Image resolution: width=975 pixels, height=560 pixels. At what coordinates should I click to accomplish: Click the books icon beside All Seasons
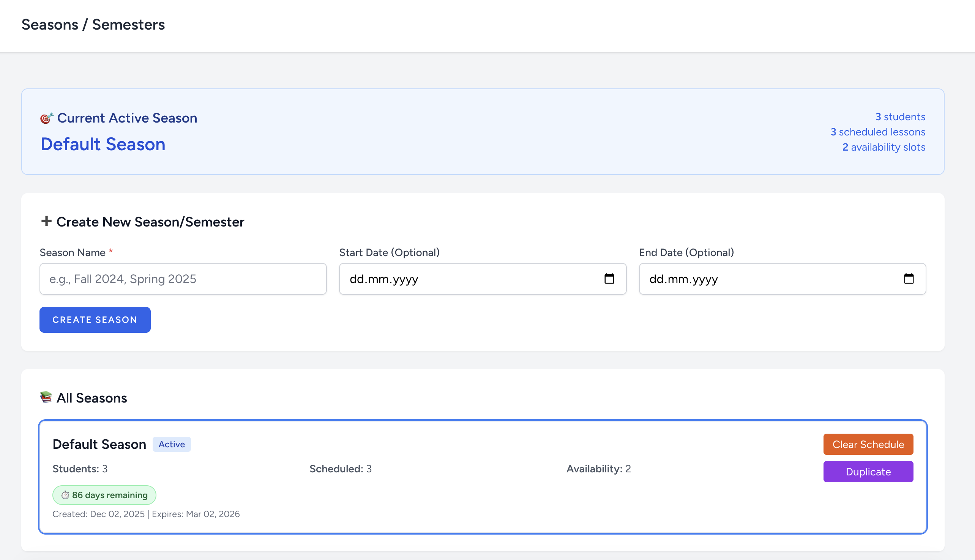[x=46, y=397]
